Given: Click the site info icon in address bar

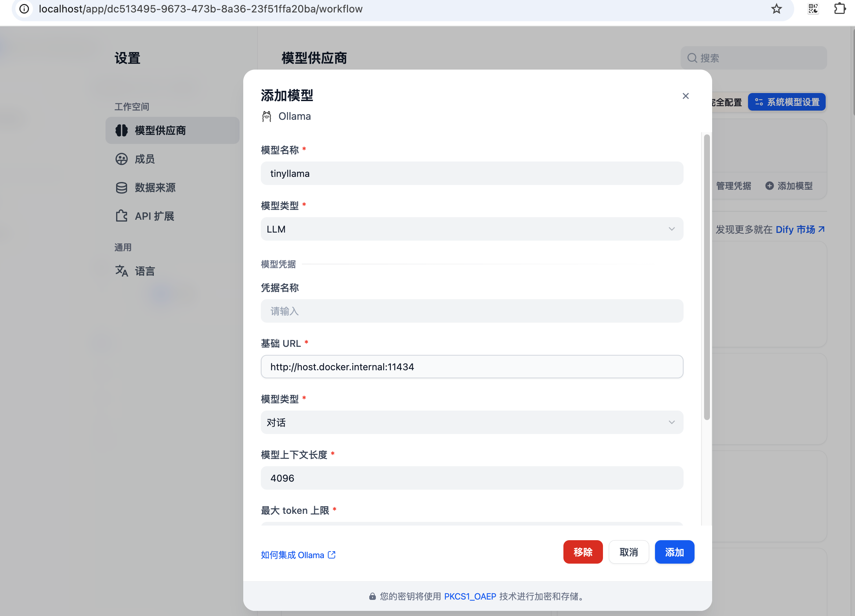Looking at the screenshot, I should point(24,9).
